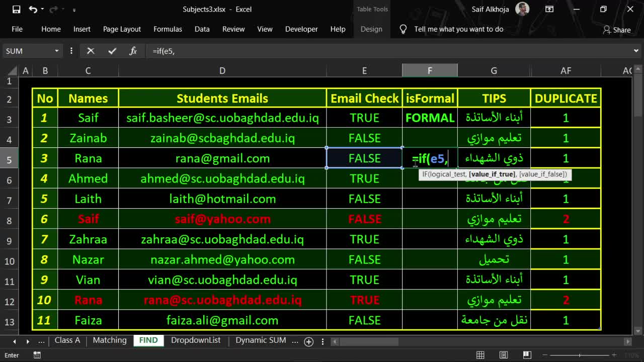Viewport: 644px width, 362px height.
Task: Click the horizontal scrollbar thumb
Action: (369, 341)
